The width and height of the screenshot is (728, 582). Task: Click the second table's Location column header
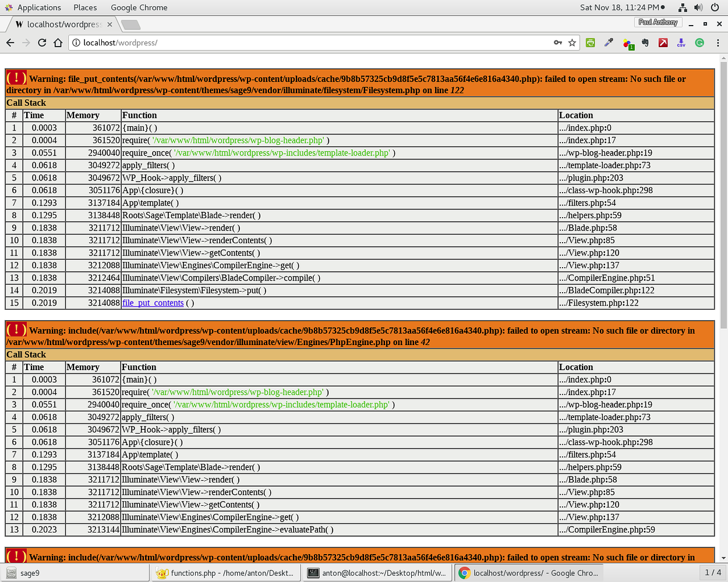pyautogui.click(x=636, y=367)
